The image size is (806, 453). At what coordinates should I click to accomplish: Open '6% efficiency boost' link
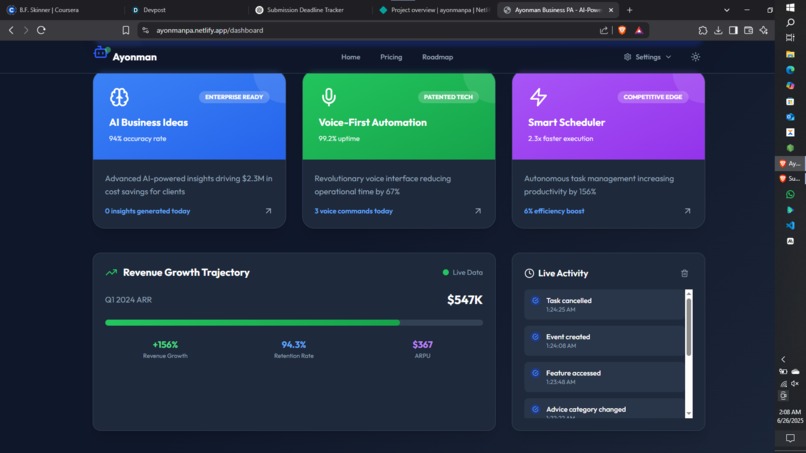click(554, 211)
